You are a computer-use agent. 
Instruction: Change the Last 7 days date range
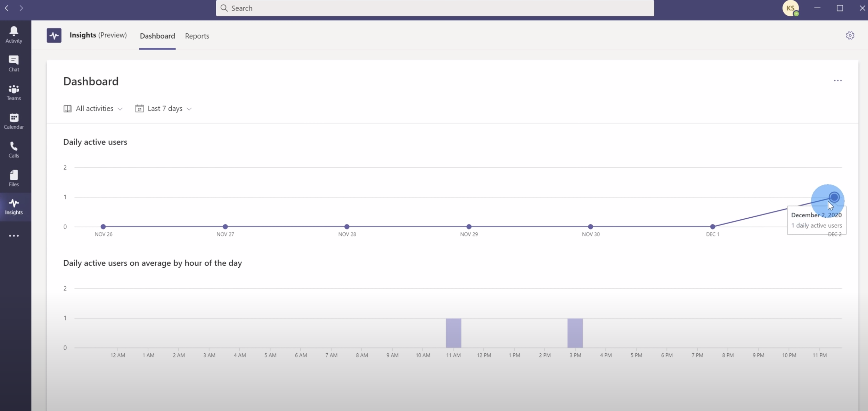click(164, 108)
